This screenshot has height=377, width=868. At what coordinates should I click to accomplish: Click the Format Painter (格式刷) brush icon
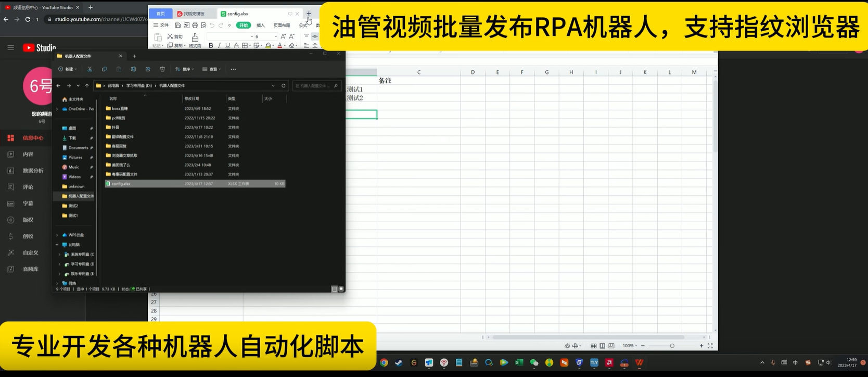(x=195, y=37)
